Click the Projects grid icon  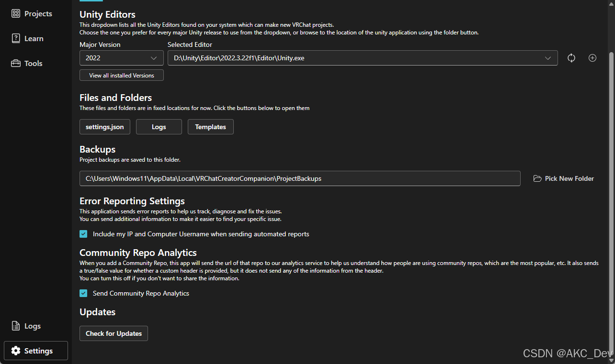click(x=16, y=14)
